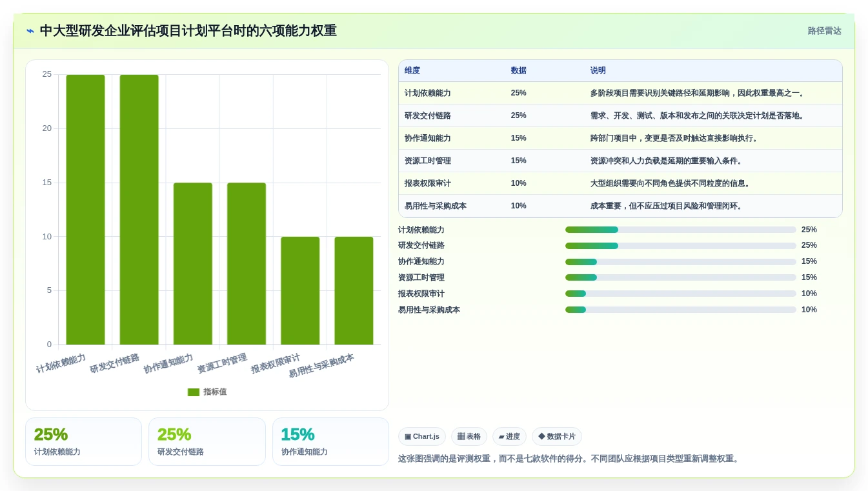The image size is (868, 491).
Task: Click the 资源工时管理 progress bar
Action: [681, 277]
